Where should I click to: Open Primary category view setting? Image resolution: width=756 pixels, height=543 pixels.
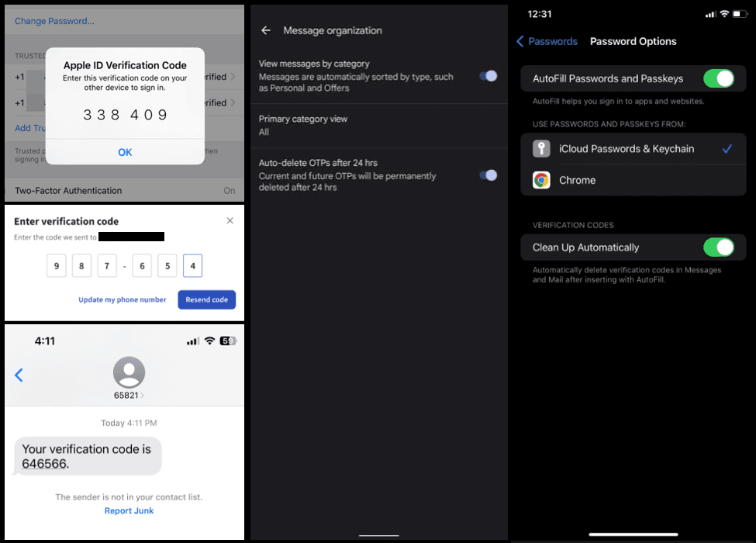pos(379,126)
